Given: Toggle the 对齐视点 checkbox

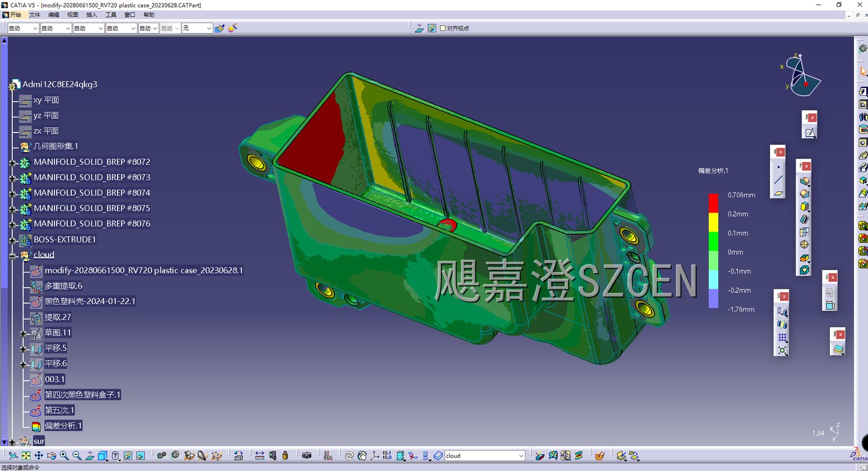Looking at the screenshot, I should tap(443, 28).
